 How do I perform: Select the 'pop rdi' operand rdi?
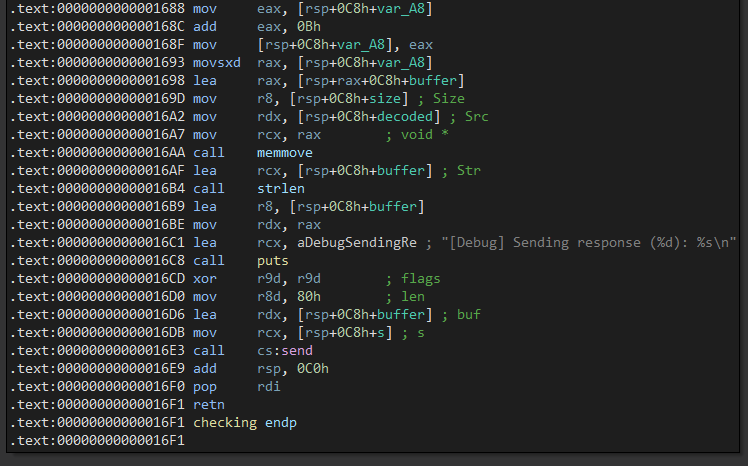[269, 386]
